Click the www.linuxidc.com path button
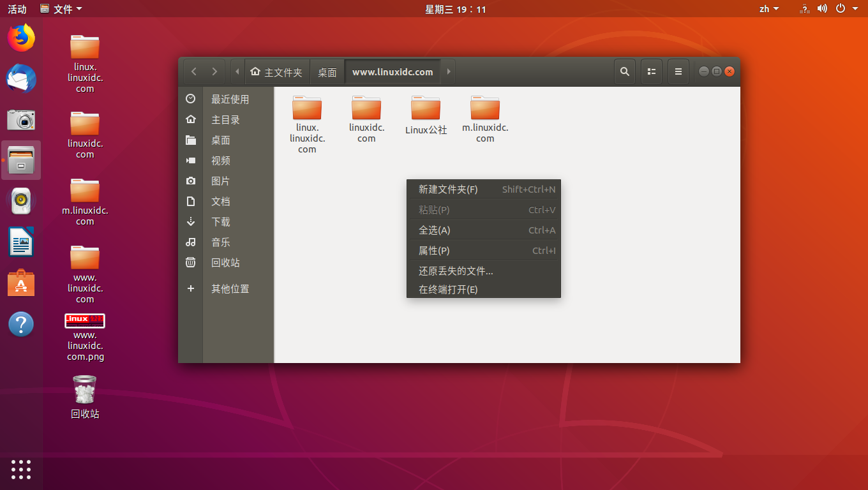The height and width of the screenshot is (490, 868). 393,72
